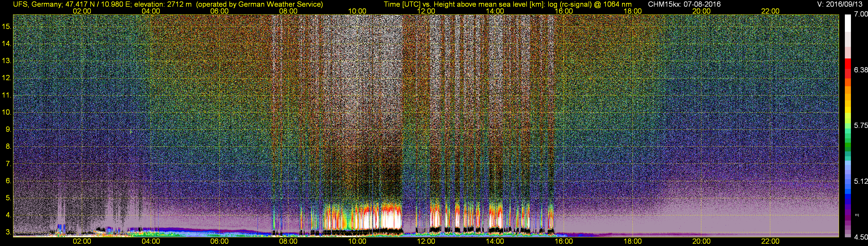The image size is (868, 246).
Task: Click the 02:00 label on the bottom time axis
Action: click(82, 241)
